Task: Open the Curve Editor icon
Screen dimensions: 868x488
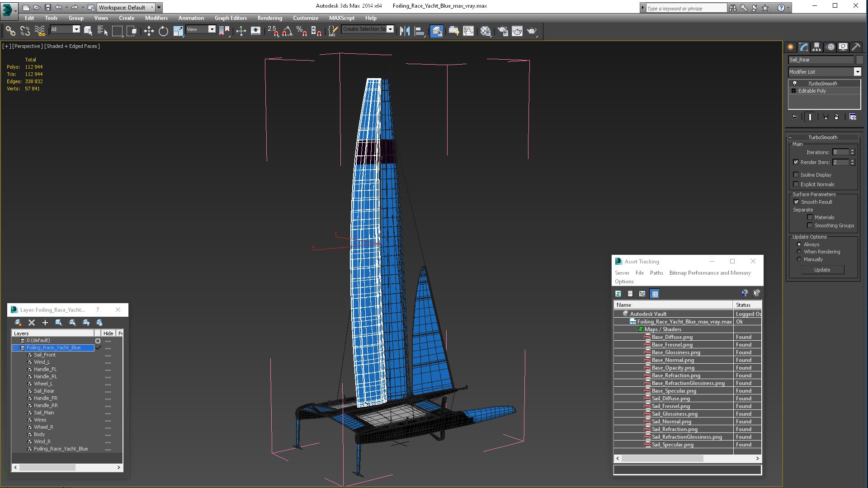Action: (468, 31)
